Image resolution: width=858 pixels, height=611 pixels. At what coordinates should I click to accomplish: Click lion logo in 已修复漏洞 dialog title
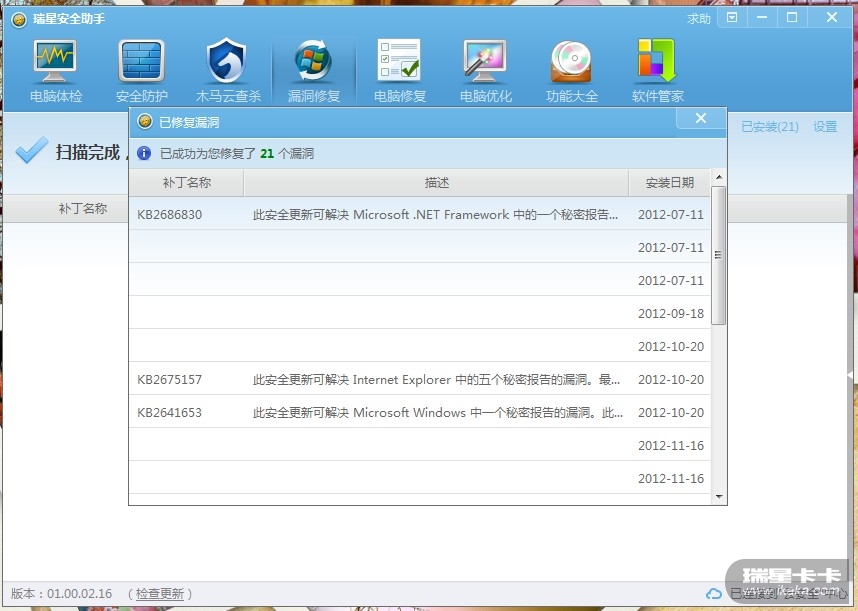click(x=145, y=121)
